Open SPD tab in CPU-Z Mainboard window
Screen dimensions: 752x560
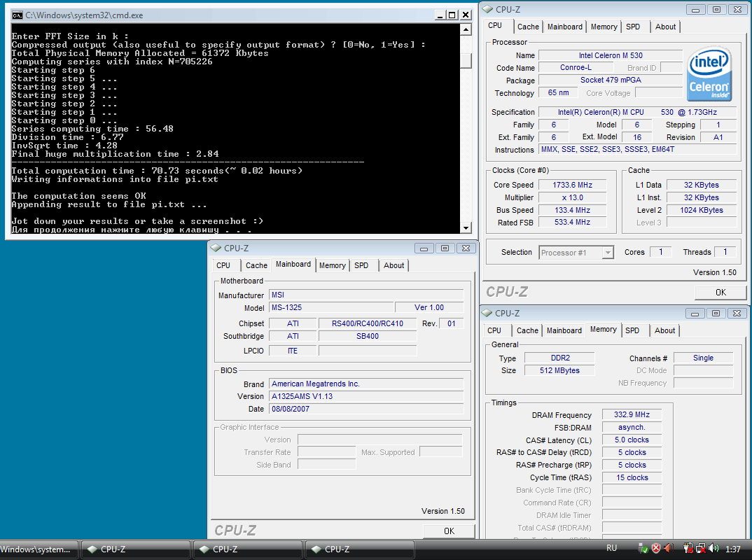tap(361, 265)
